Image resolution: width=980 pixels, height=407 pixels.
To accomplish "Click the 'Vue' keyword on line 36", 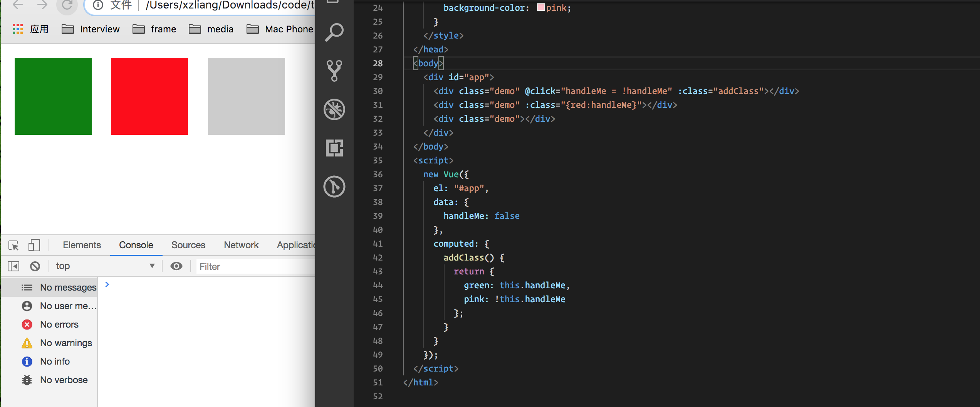I will [x=451, y=174].
